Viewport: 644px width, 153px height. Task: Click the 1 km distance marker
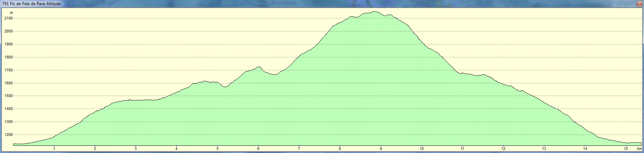click(54, 149)
